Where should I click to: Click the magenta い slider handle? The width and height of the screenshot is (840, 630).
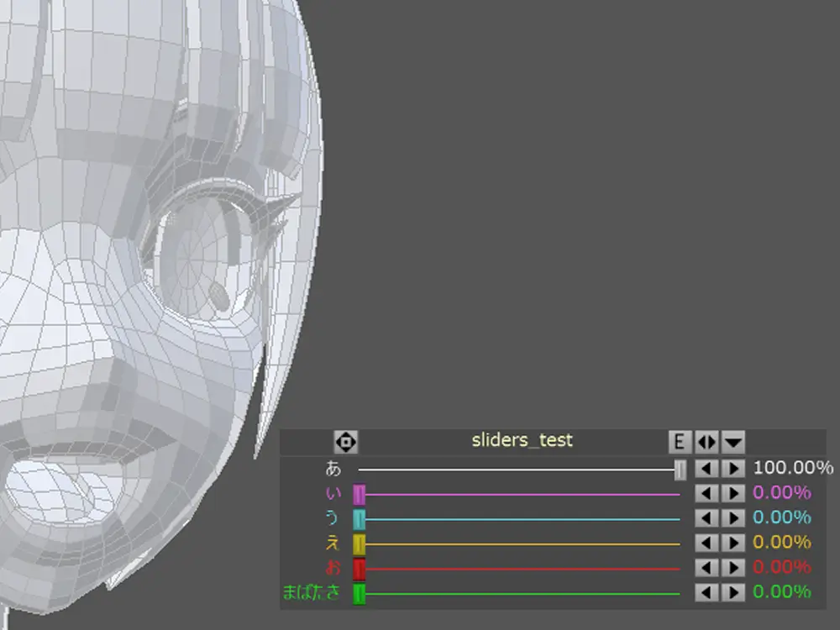[360, 495]
